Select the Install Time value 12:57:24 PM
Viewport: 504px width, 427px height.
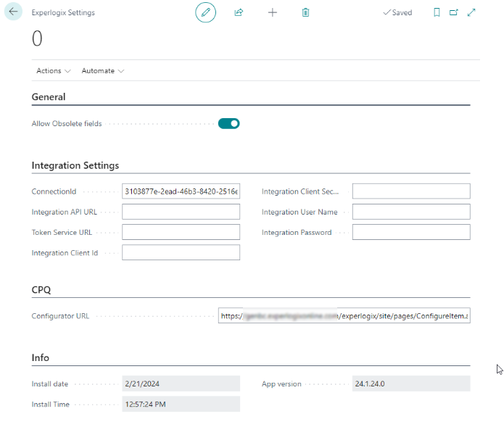click(181, 405)
